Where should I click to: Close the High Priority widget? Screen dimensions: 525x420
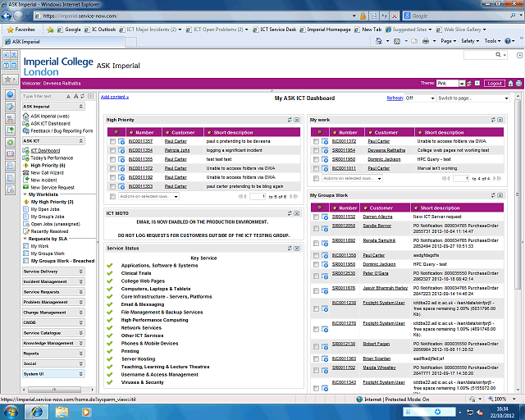click(x=299, y=120)
